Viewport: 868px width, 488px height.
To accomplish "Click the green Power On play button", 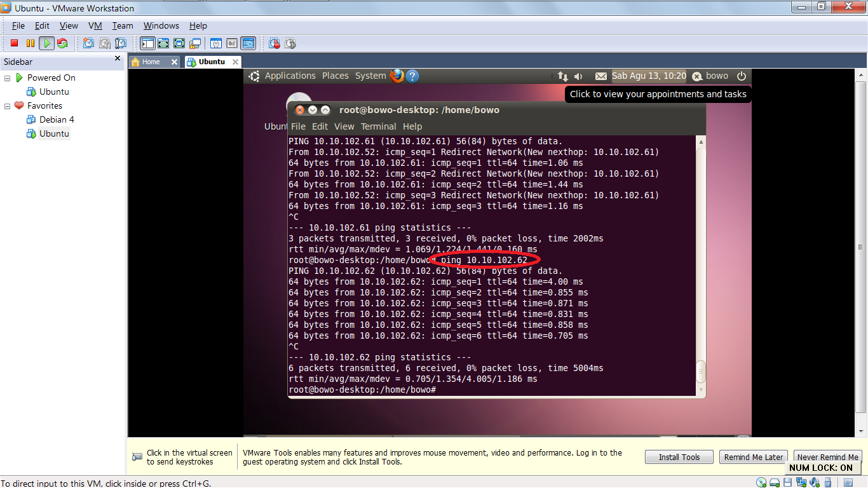I will point(46,43).
